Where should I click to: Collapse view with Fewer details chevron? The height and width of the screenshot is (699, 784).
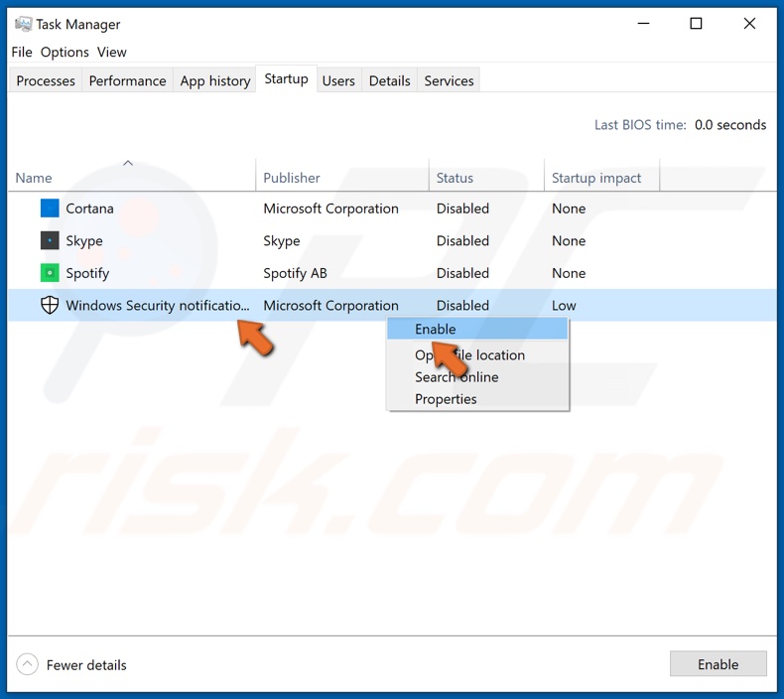click(27, 664)
